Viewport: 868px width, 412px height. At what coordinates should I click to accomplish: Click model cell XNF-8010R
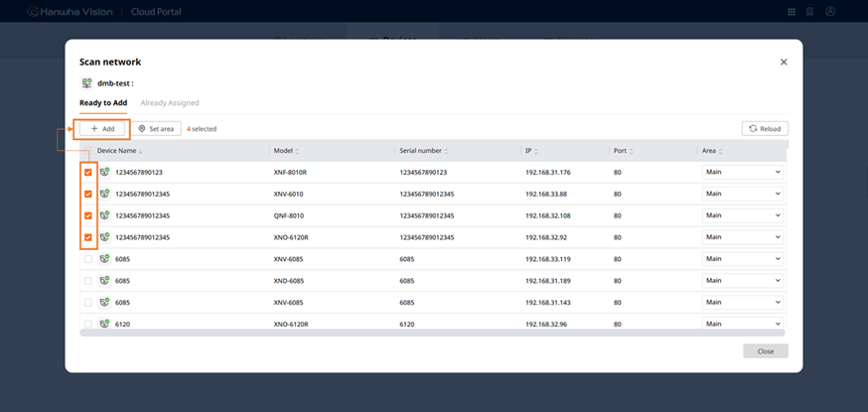pos(290,173)
